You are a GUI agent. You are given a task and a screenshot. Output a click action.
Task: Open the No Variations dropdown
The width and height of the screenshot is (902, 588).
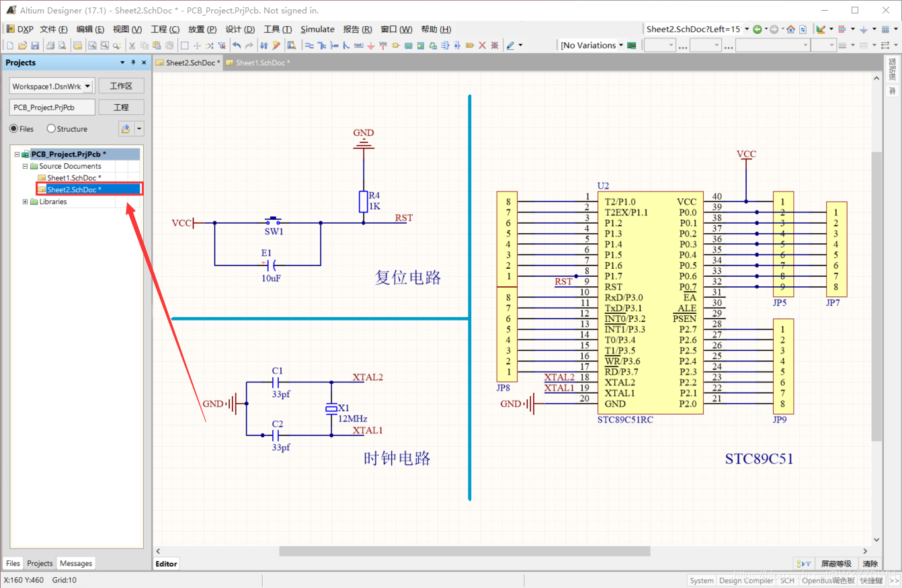point(621,45)
